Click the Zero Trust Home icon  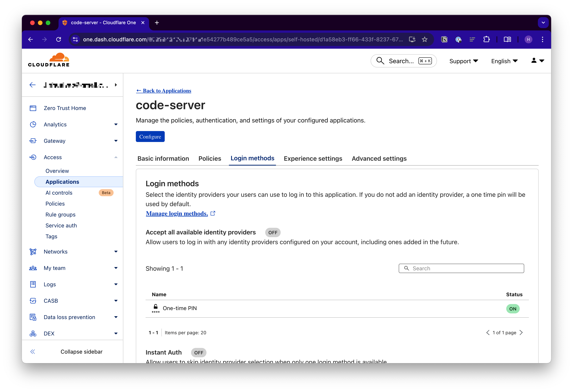click(33, 108)
